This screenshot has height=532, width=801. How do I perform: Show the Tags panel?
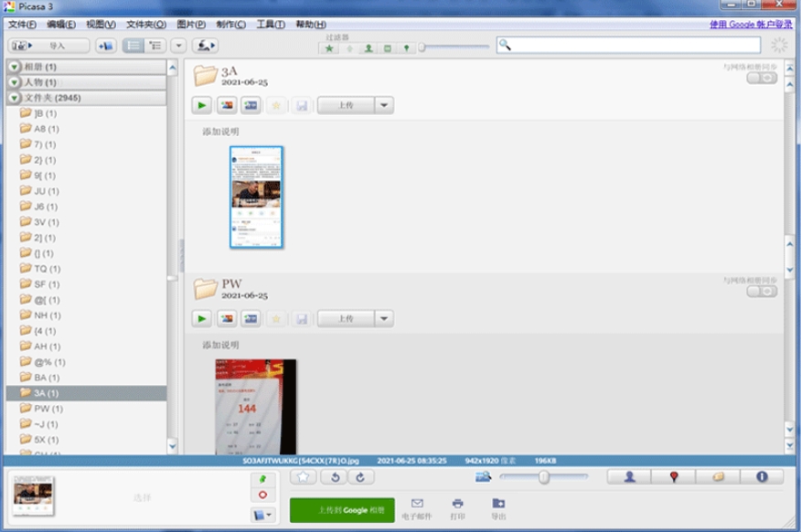tap(718, 477)
